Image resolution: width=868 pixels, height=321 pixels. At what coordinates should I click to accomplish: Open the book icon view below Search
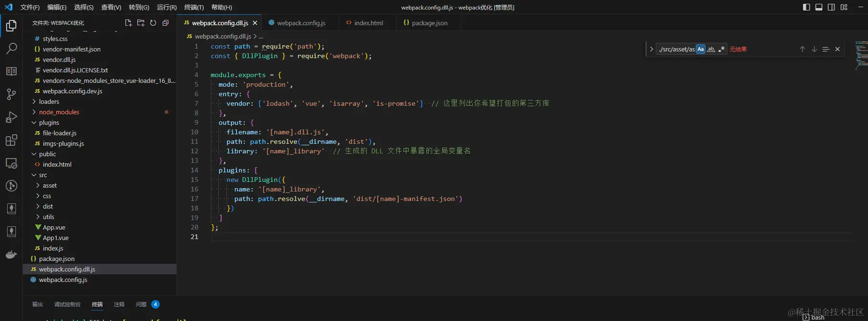[11, 71]
